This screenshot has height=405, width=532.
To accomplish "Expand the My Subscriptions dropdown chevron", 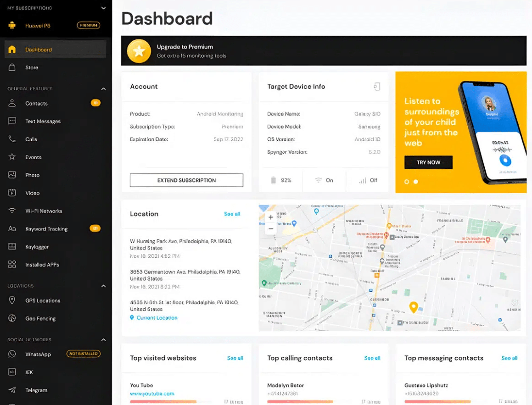I will [x=103, y=8].
